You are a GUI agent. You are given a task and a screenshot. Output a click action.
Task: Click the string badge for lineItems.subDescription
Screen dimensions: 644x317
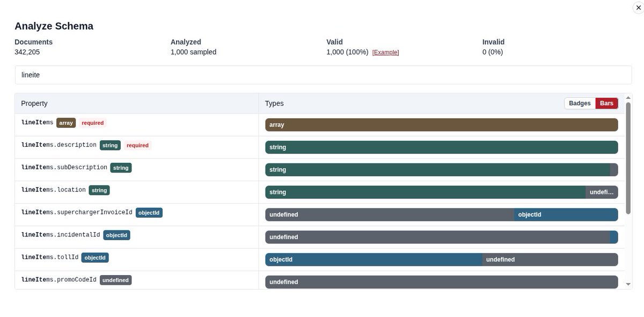point(121,168)
